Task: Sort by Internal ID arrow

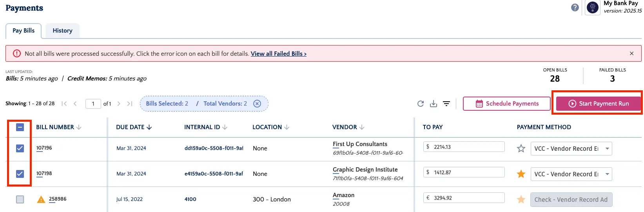Action: coord(225,127)
